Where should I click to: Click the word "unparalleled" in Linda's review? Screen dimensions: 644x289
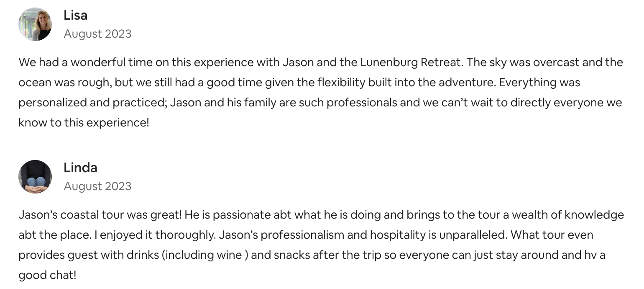click(473, 235)
